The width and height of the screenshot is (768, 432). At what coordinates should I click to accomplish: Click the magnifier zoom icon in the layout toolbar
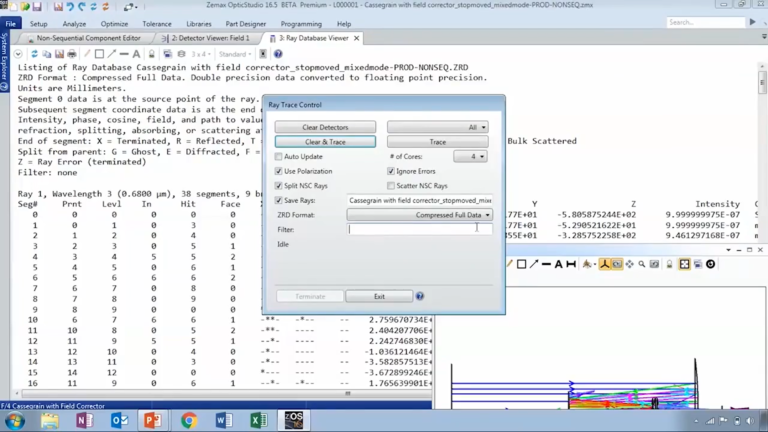pyautogui.click(x=642, y=264)
